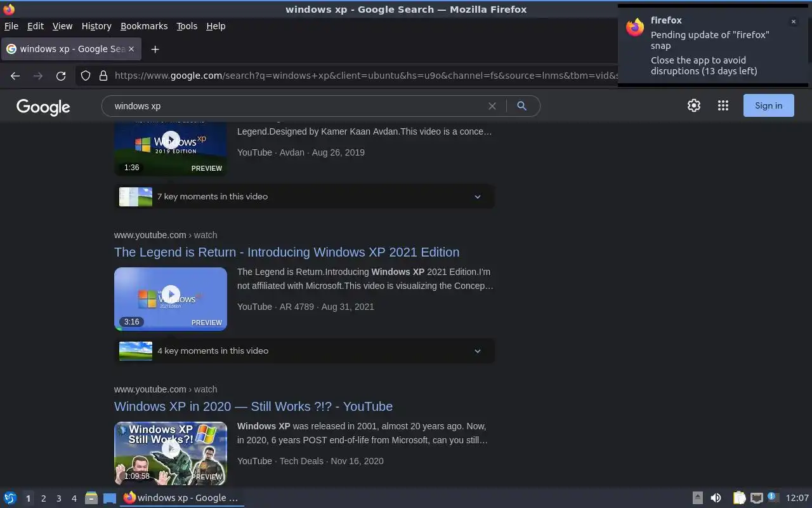Click the 2021 Edition www.youtube.com › watch breadcrumb
The width and height of the screenshot is (812, 508).
click(x=166, y=235)
